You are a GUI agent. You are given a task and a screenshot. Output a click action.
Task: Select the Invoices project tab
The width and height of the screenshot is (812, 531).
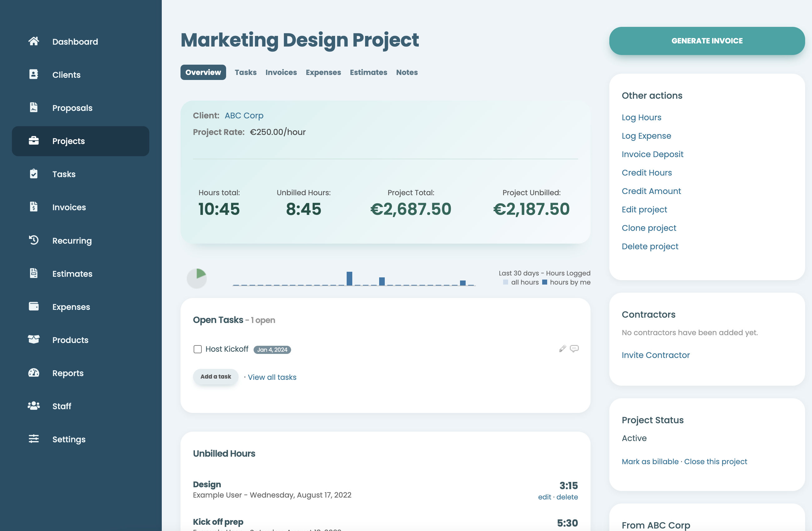click(281, 72)
